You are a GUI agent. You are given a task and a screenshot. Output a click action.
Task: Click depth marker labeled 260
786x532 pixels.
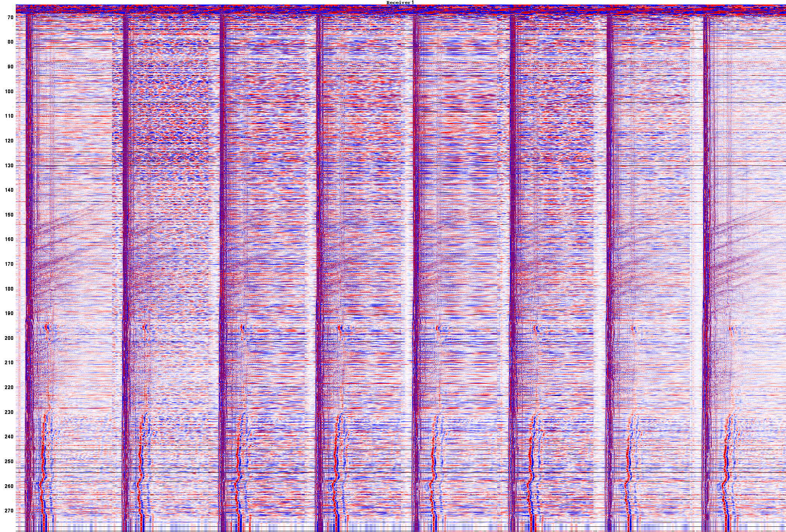(9, 487)
